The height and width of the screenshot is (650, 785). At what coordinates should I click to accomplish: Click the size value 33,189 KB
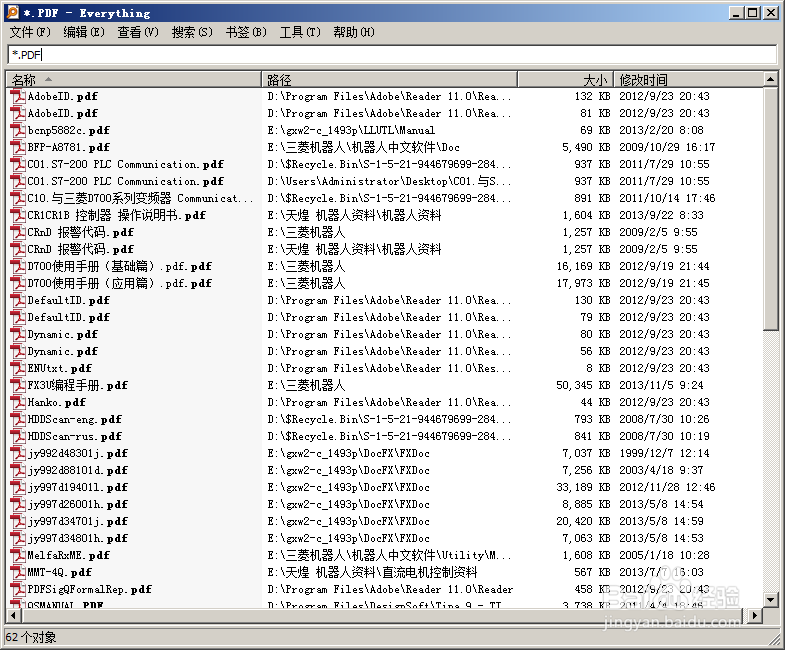[x=583, y=488]
